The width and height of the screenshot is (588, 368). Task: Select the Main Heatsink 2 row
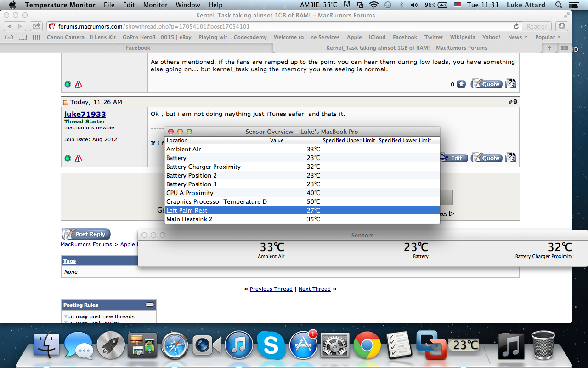point(302,219)
